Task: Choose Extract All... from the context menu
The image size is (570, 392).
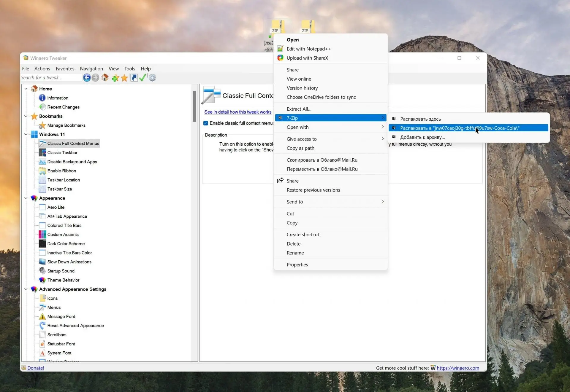Action: pyautogui.click(x=331, y=109)
